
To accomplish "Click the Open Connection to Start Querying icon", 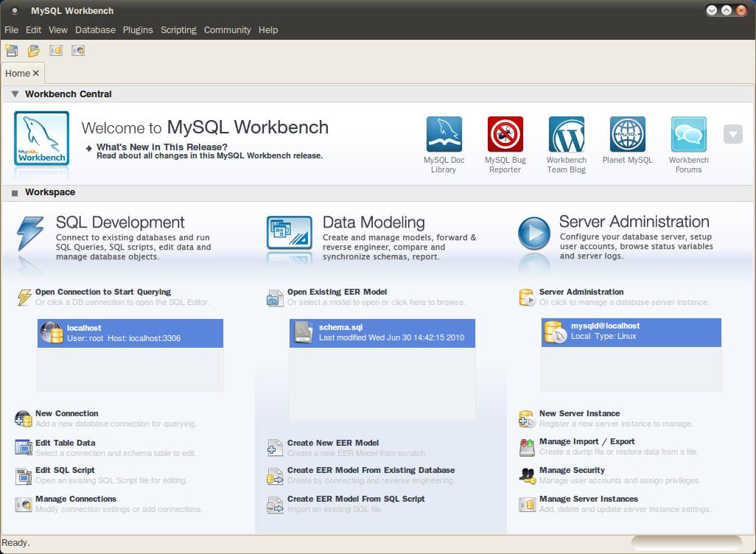I will pyautogui.click(x=24, y=297).
